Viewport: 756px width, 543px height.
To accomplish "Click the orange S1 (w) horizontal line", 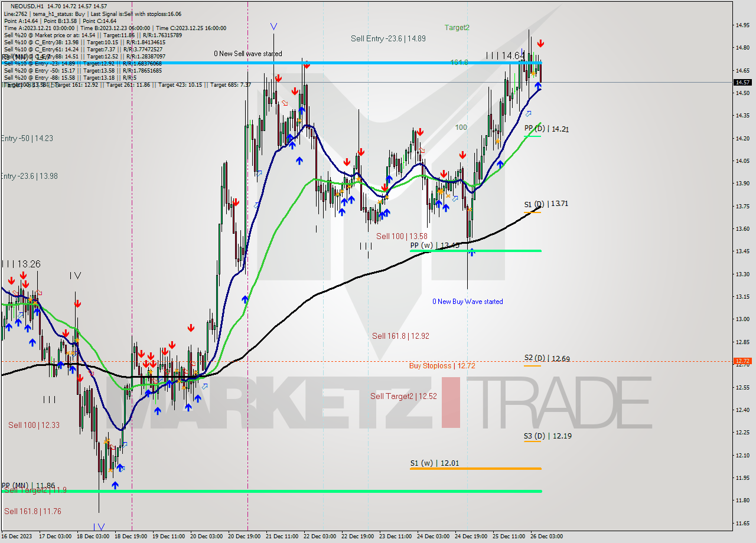I will click(x=475, y=469).
